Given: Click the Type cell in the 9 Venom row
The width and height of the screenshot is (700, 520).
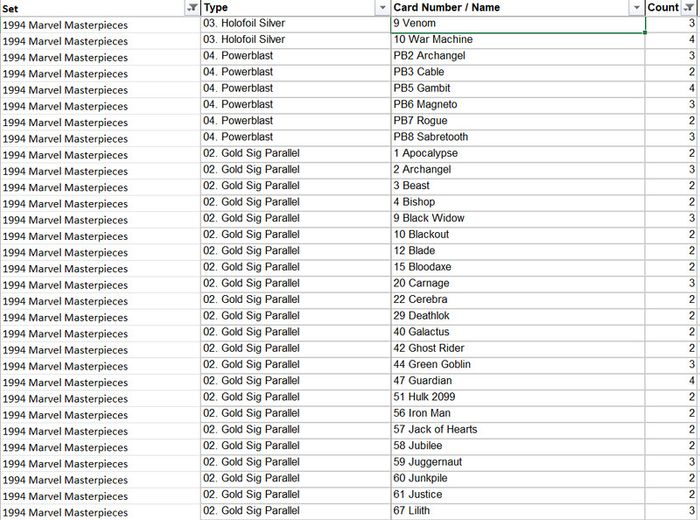Looking at the screenshot, I should tap(296, 25).
